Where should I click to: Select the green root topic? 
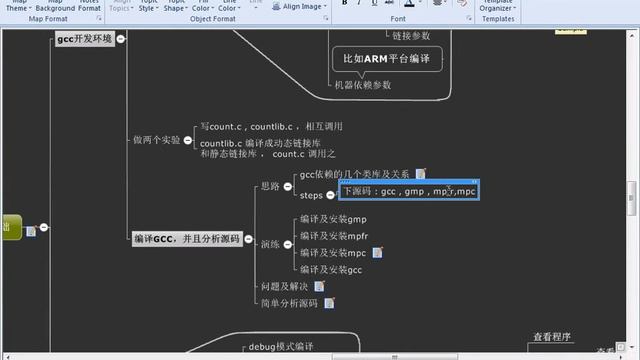tap(12, 227)
